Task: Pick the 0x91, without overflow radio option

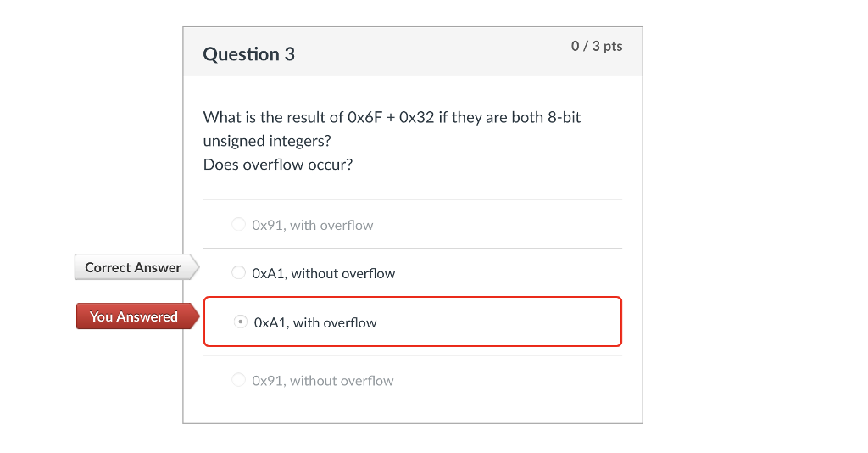Action: pos(238,380)
